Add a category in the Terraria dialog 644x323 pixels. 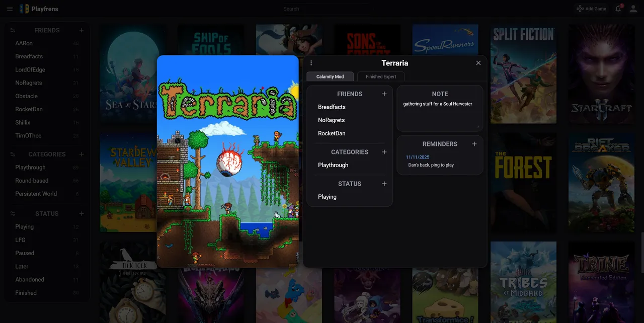point(384,152)
